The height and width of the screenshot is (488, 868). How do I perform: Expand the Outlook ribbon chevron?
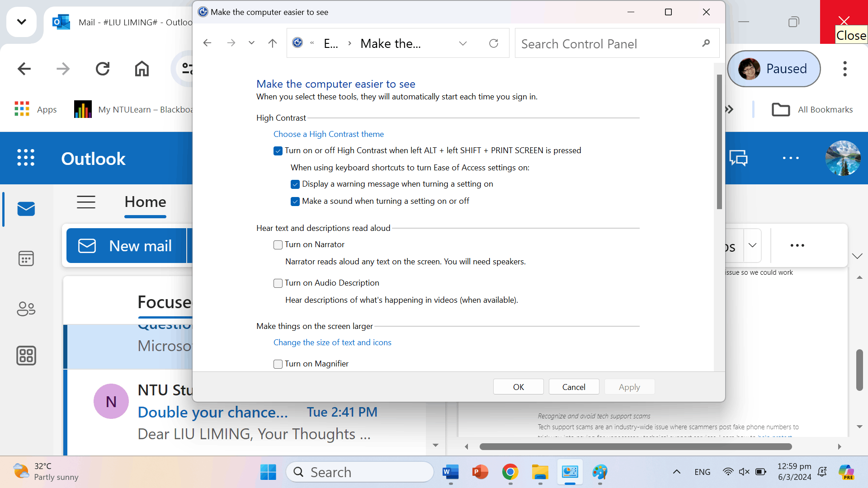point(857,256)
